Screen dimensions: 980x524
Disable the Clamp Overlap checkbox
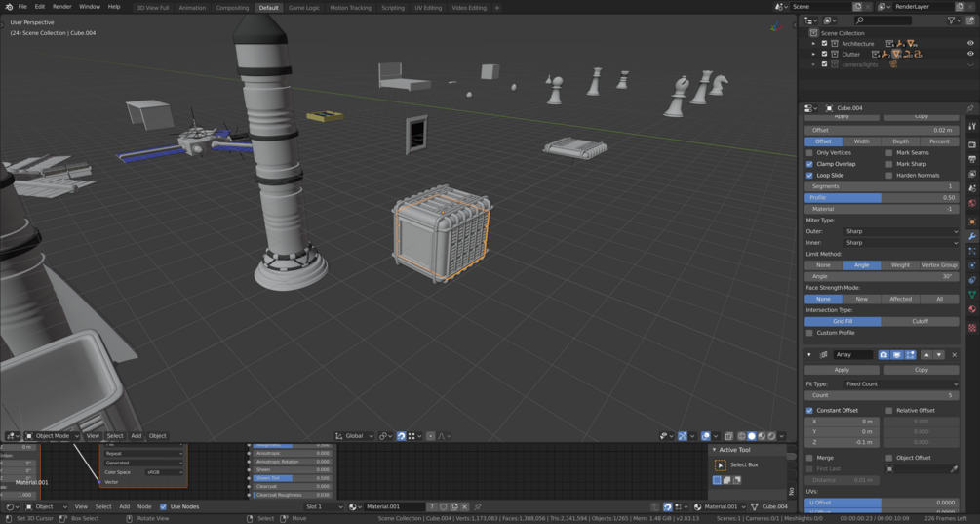point(809,164)
